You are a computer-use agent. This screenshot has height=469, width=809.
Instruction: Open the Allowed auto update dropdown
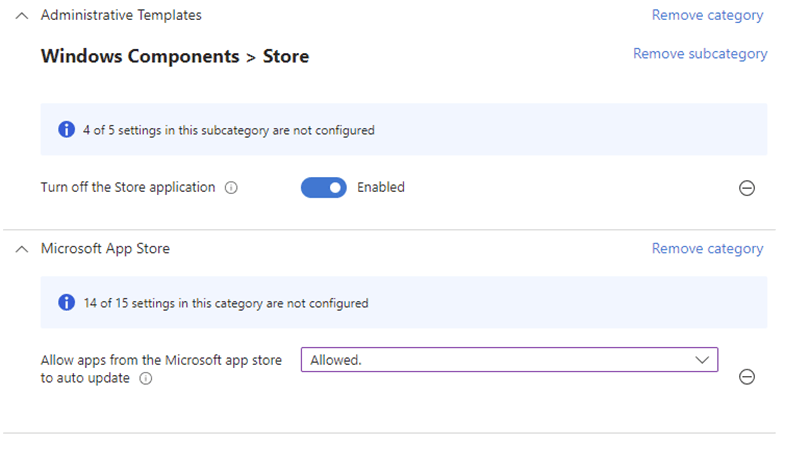tap(509, 360)
